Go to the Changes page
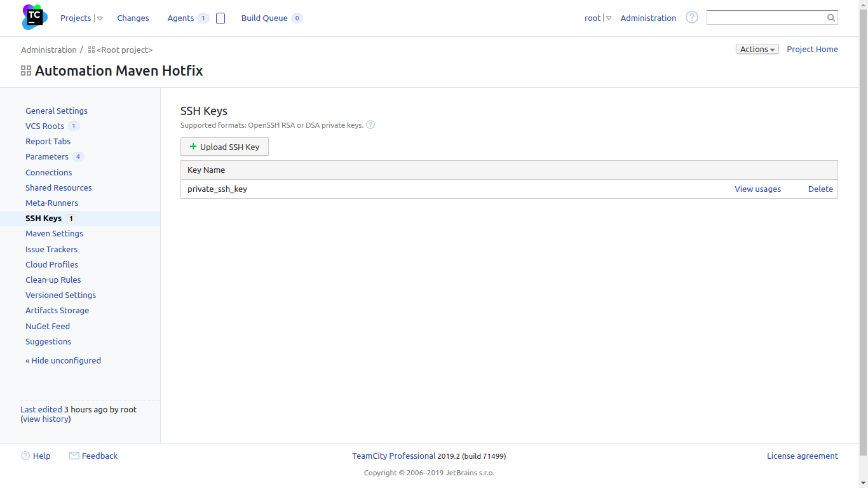Viewport: 868px width, 488px height. click(x=133, y=18)
